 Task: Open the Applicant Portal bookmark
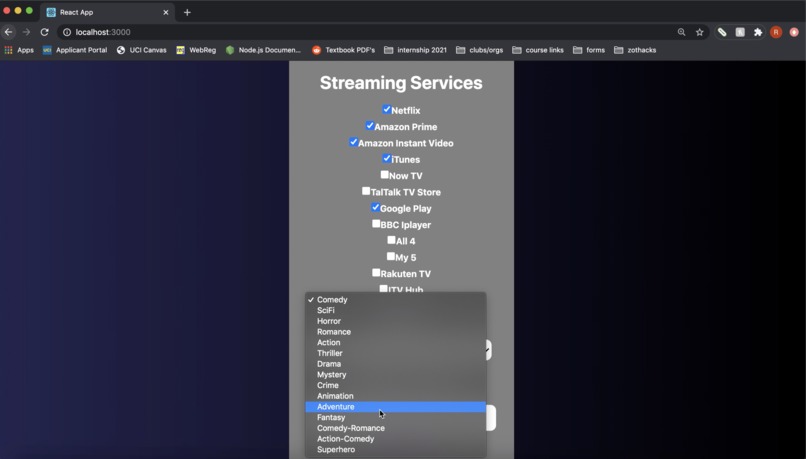pos(75,50)
